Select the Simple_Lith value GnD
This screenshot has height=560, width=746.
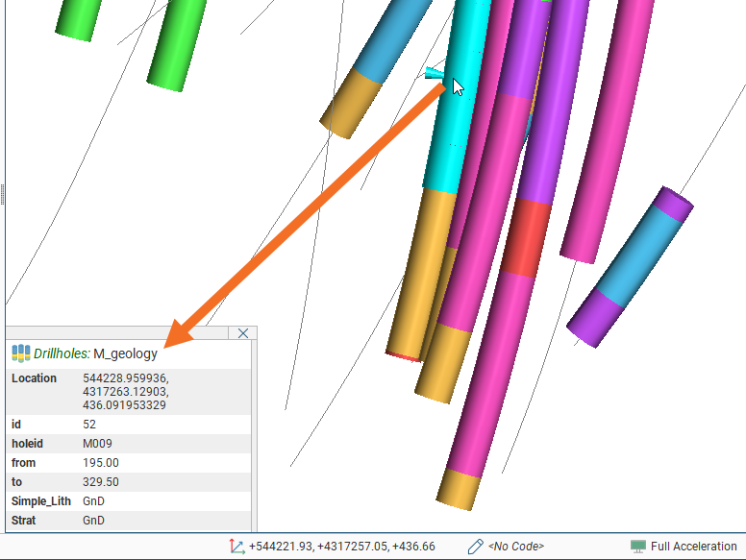coord(93,501)
